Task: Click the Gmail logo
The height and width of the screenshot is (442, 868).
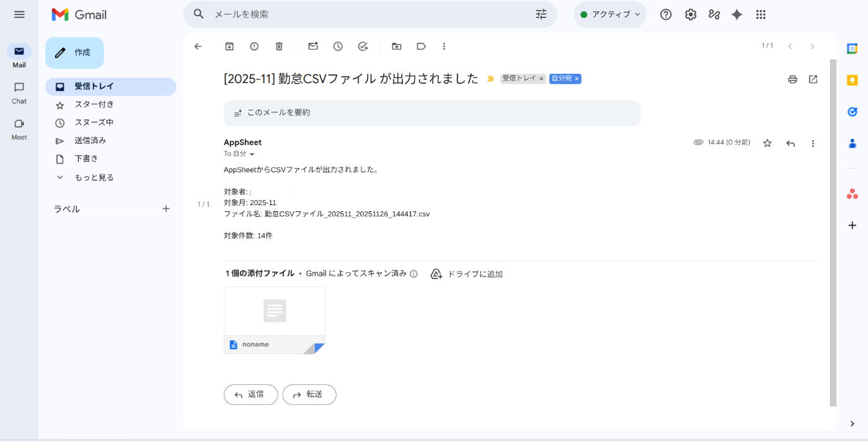Action: 79,14
